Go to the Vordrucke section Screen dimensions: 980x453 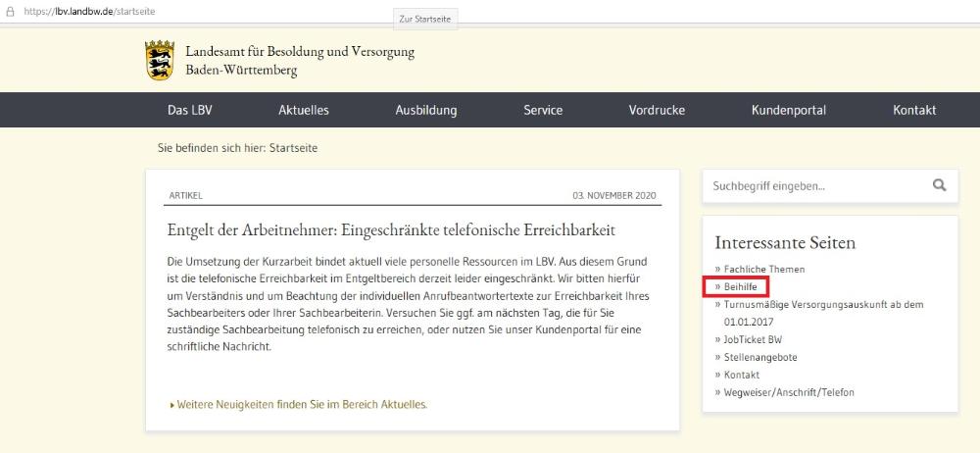pyautogui.click(x=657, y=110)
